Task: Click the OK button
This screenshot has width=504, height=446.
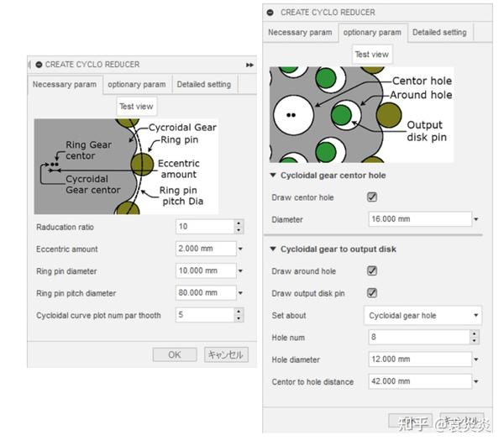Action: click(175, 354)
